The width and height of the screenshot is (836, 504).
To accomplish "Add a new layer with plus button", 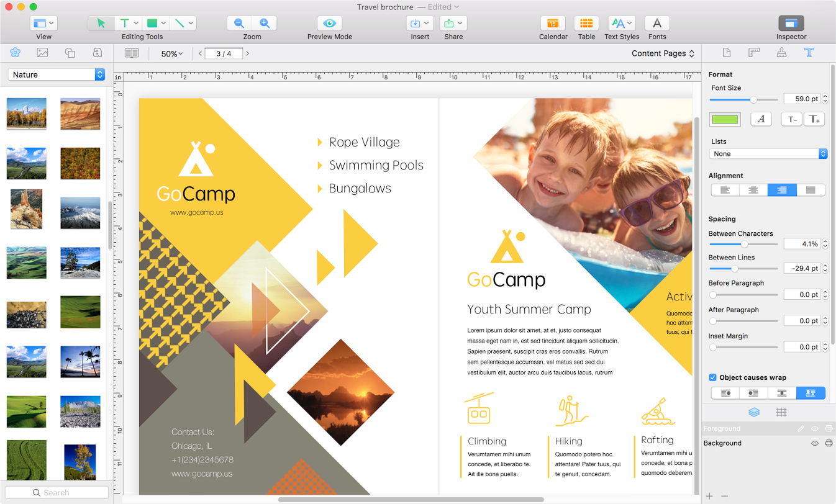I will click(x=710, y=496).
